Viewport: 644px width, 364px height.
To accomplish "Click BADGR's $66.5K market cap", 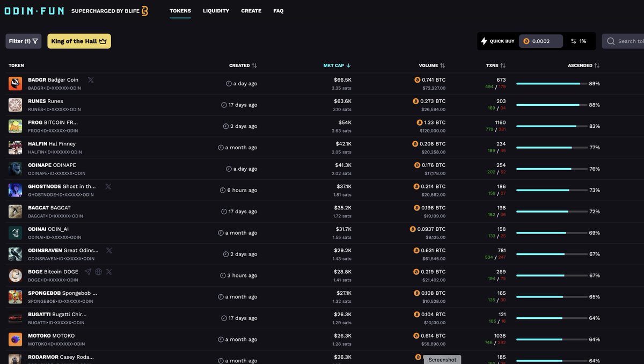I will coord(342,80).
